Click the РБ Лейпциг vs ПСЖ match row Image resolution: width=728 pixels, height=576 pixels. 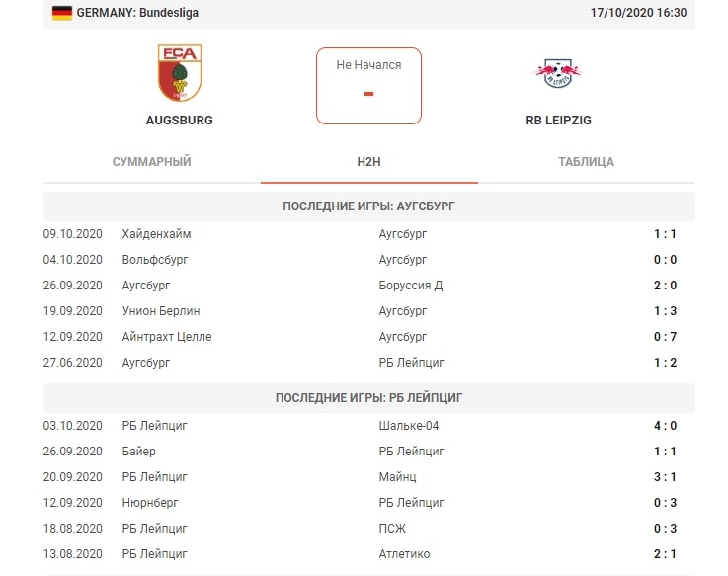click(368, 529)
